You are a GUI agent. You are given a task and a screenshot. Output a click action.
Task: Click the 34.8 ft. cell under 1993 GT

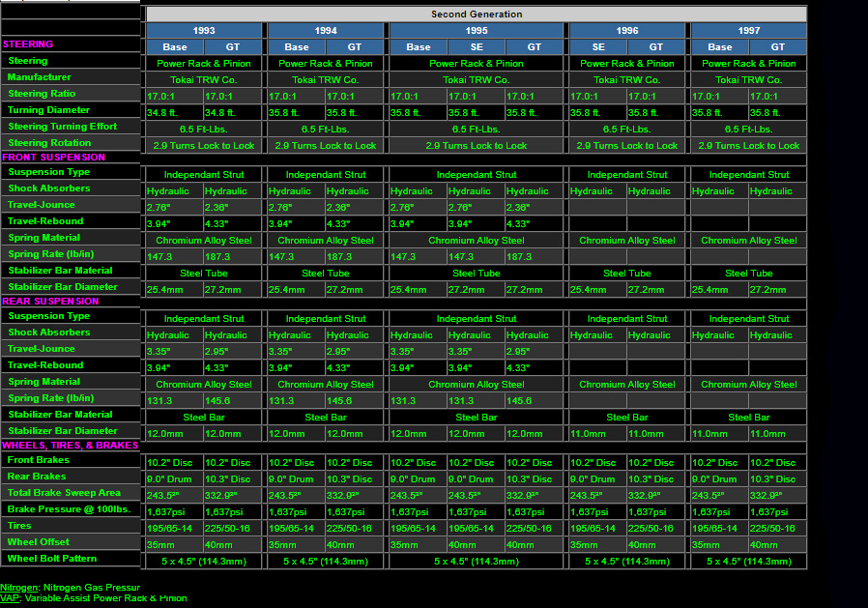click(233, 113)
